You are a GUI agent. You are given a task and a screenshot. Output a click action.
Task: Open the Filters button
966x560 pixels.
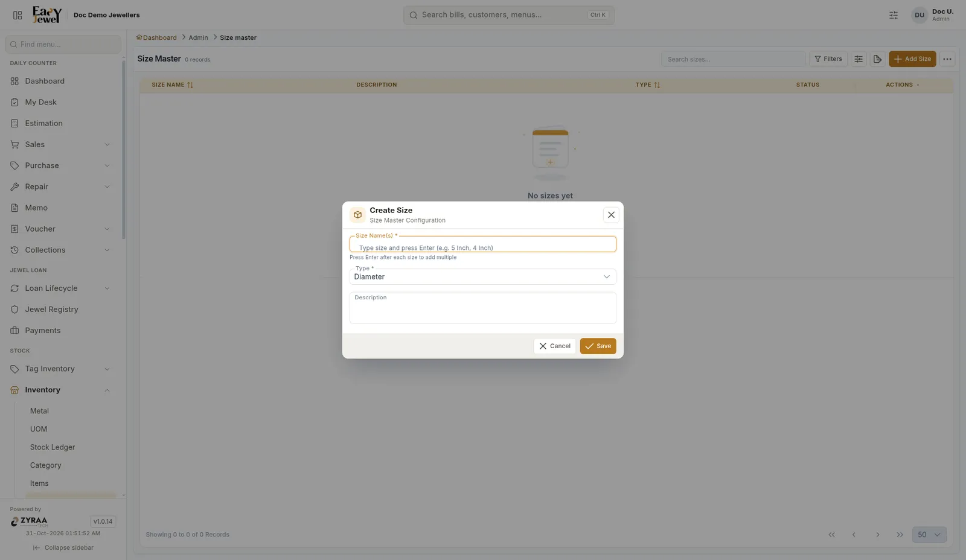(x=828, y=59)
